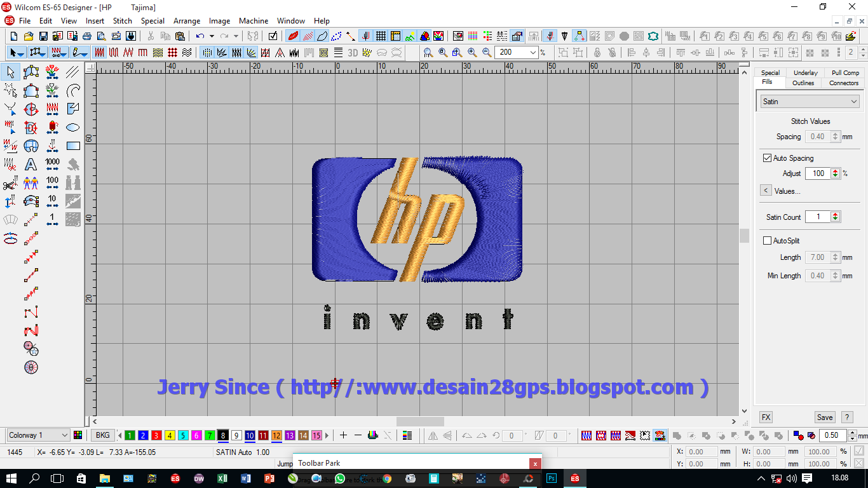This screenshot has width=868, height=488.
Task: Click the Undo arrow icon
Action: click(x=200, y=36)
